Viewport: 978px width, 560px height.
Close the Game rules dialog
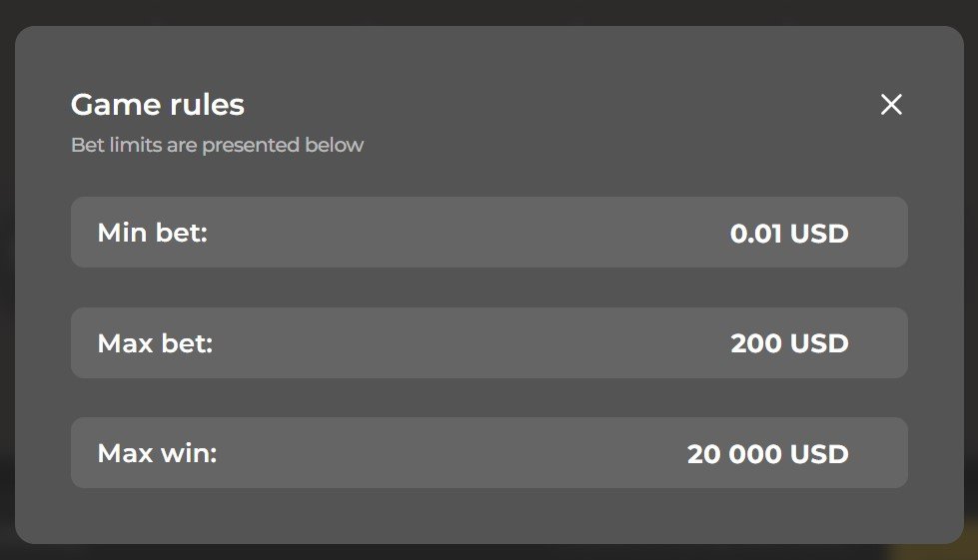[x=891, y=105]
